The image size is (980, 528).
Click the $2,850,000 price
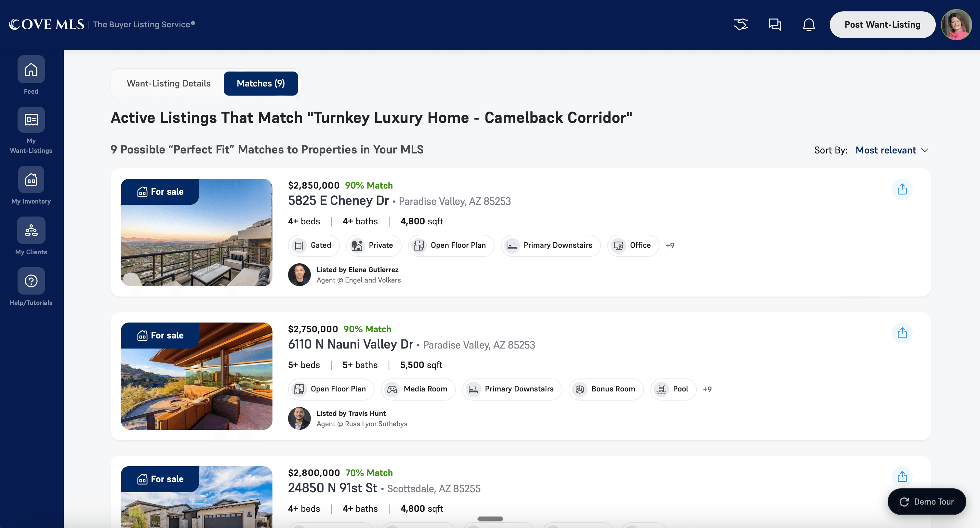(313, 186)
